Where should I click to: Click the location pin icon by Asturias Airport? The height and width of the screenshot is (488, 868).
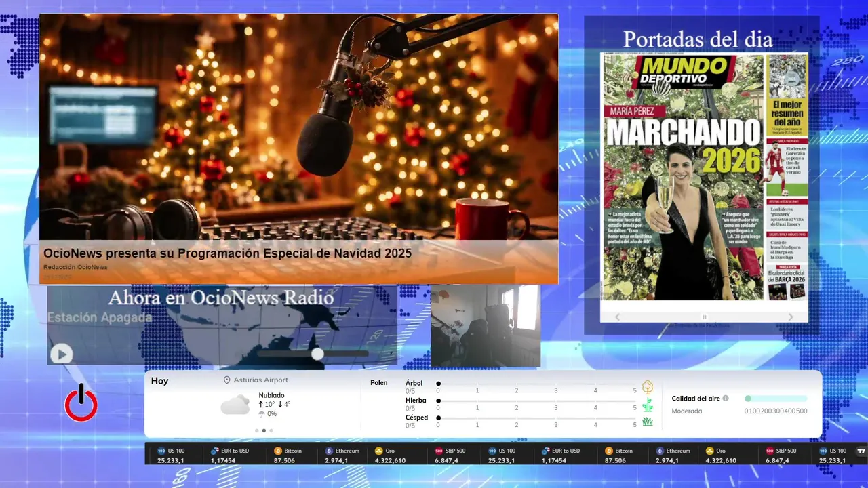click(227, 380)
